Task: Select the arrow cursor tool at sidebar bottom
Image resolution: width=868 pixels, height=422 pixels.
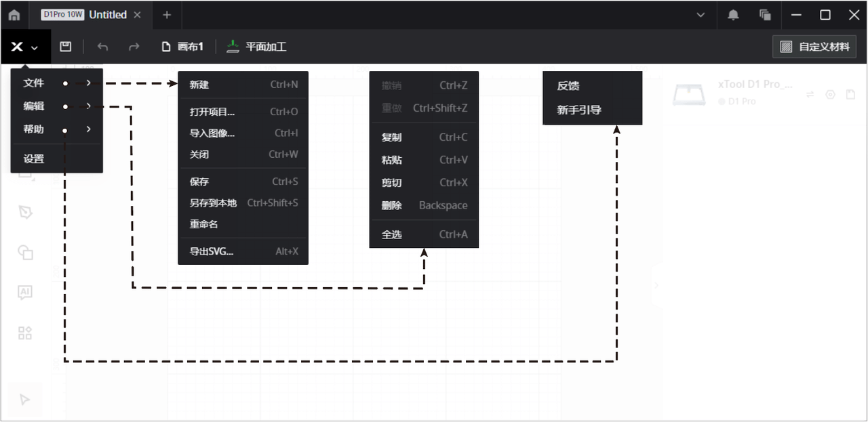Action: click(25, 400)
